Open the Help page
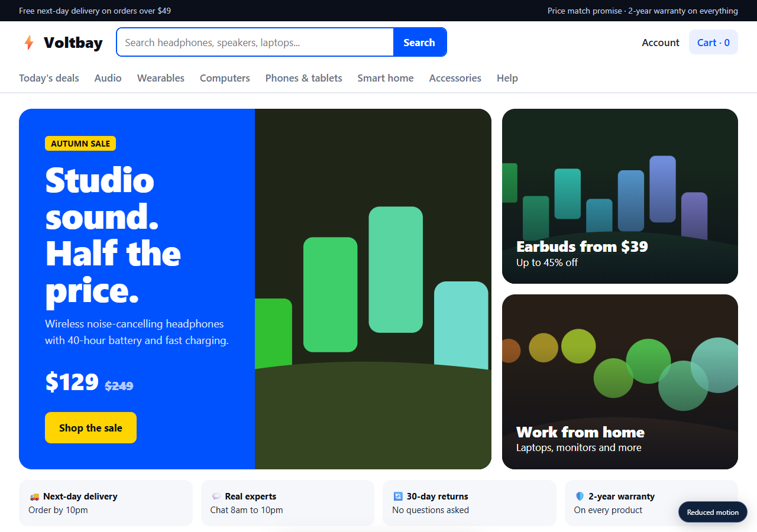The height and width of the screenshot is (532, 757). coord(507,78)
